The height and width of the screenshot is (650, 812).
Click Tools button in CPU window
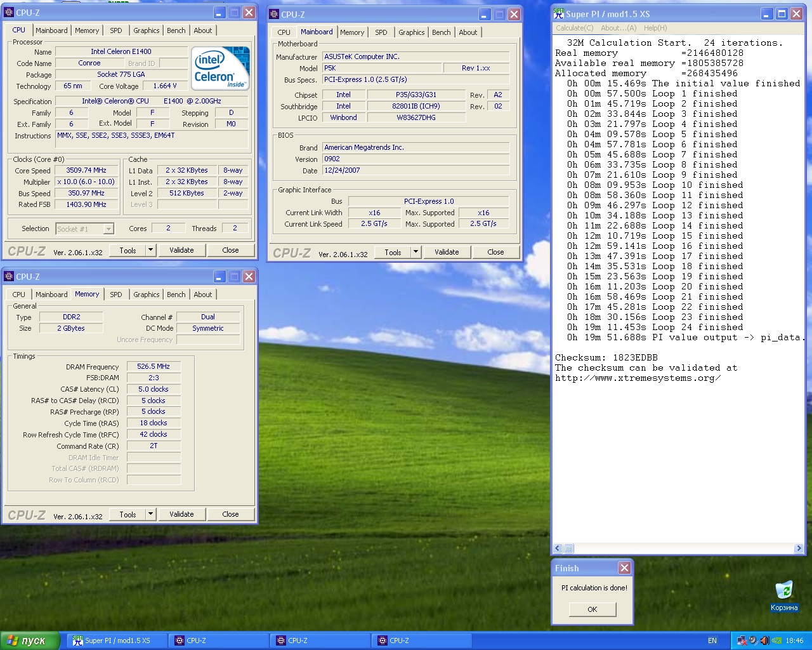128,250
